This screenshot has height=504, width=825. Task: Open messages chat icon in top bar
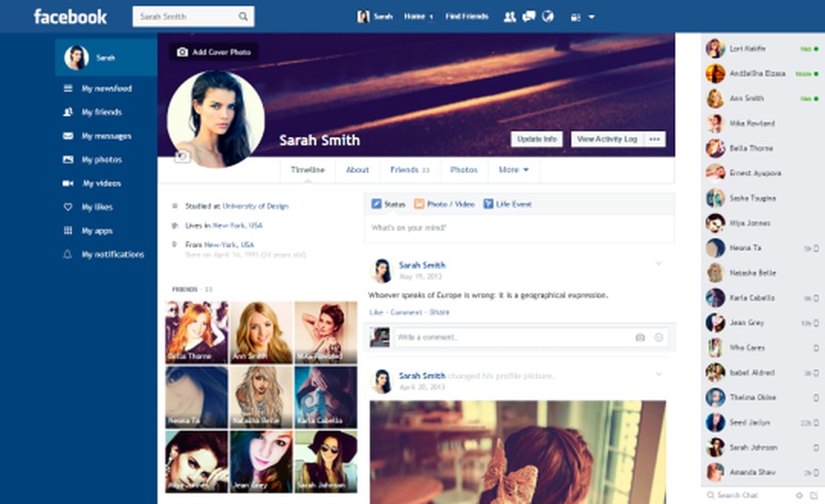(529, 17)
